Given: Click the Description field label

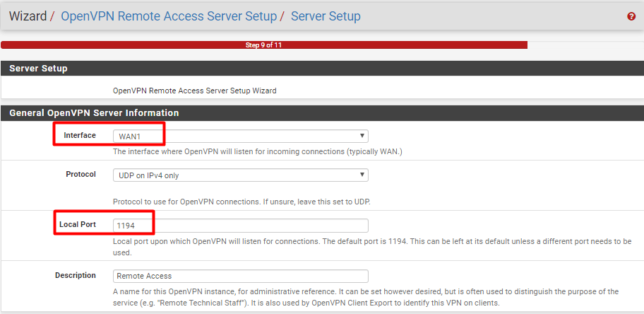Looking at the screenshot, I should click(x=75, y=275).
